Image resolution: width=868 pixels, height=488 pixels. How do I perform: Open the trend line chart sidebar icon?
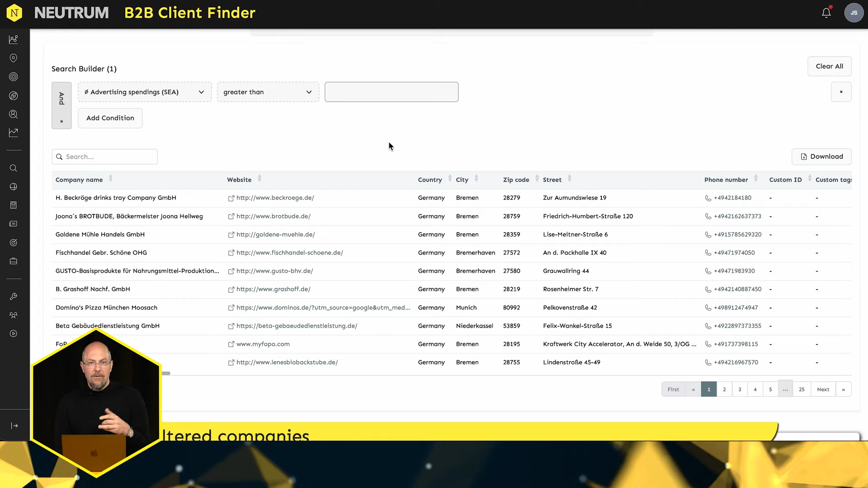point(14,133)
